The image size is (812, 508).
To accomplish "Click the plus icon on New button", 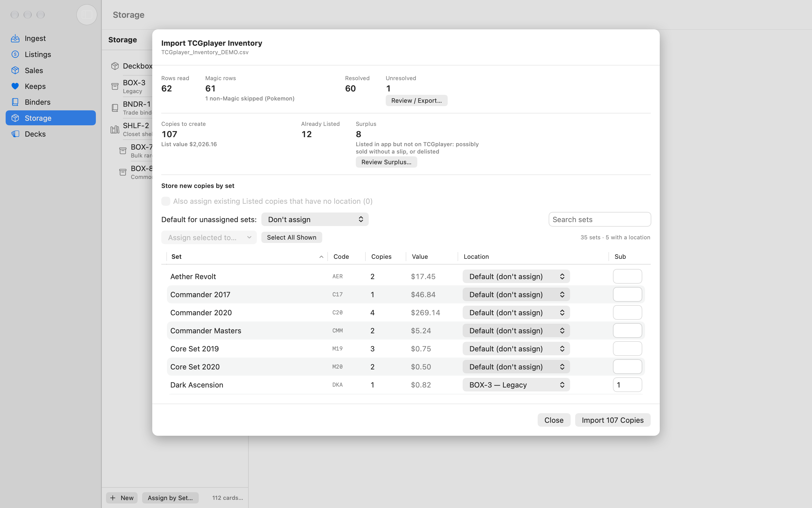I will point(113,498).
